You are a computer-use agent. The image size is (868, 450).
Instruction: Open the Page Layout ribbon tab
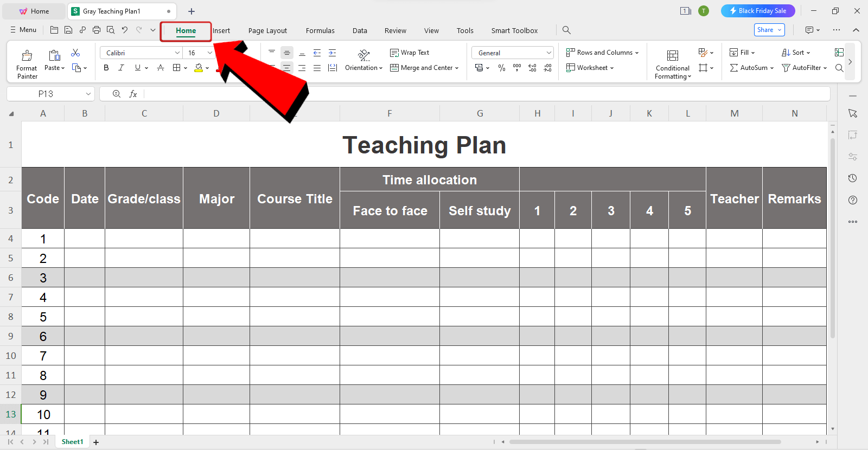(x=267, y=30)
